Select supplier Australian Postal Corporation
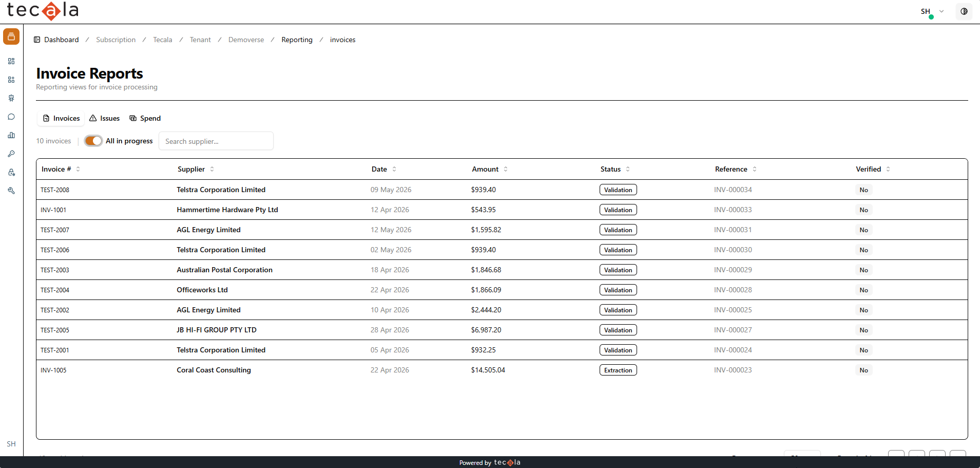980x468 pixels. coord(225,270)
